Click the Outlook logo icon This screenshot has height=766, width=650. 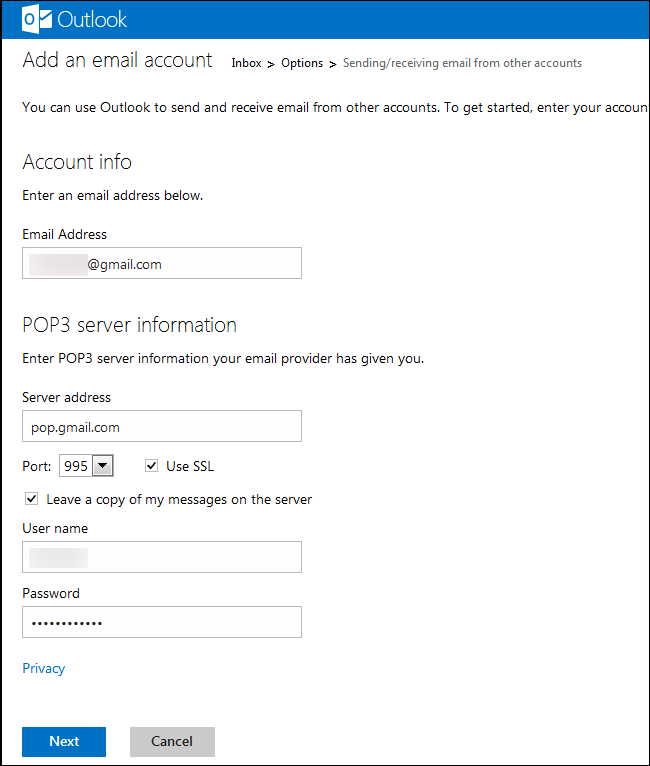pos(36,19)
